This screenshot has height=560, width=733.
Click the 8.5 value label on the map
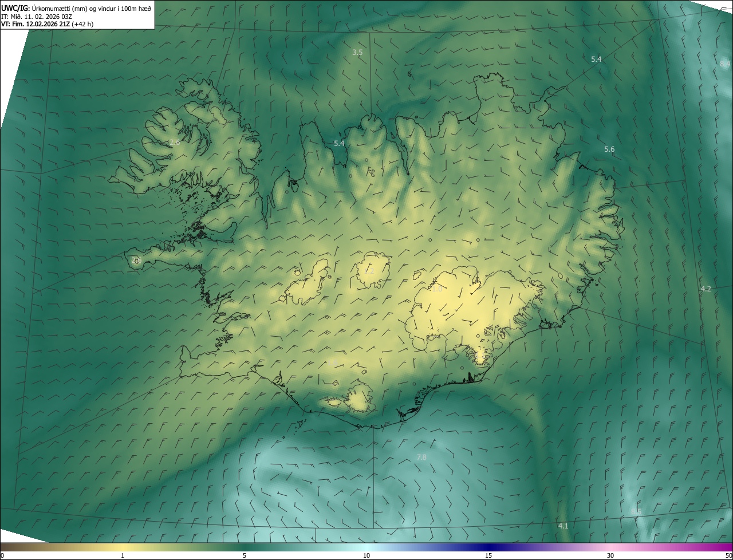636,511
